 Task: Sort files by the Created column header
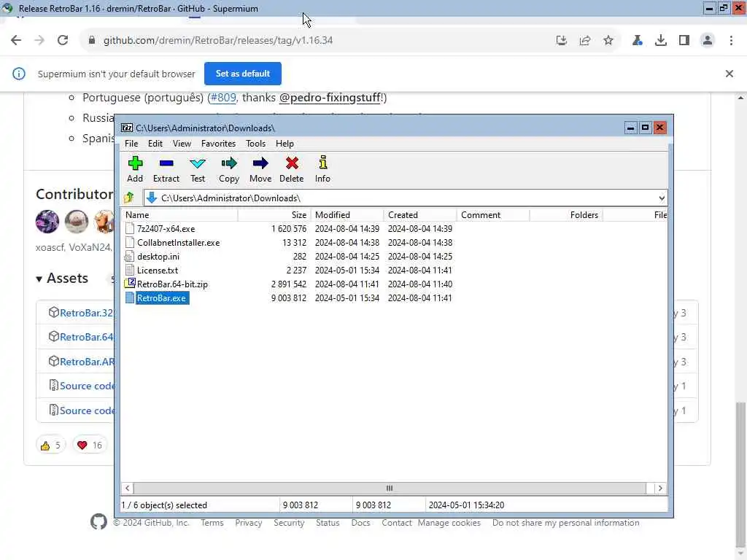[x=420, y=215]
